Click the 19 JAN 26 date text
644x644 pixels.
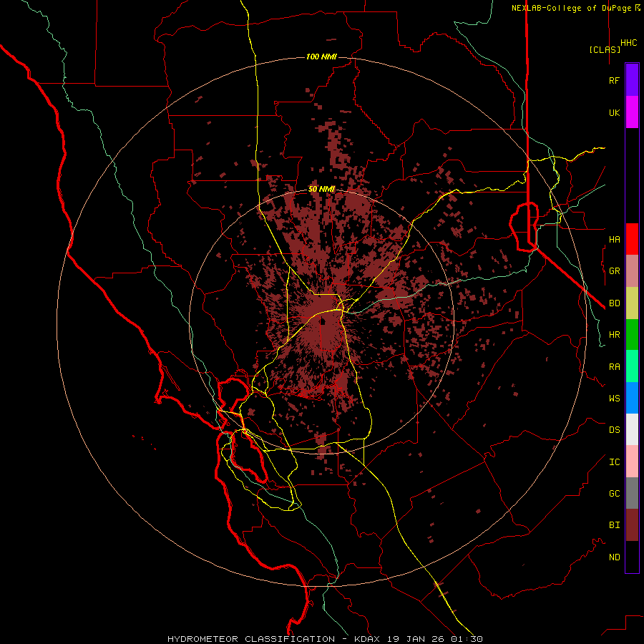point(416,639)
